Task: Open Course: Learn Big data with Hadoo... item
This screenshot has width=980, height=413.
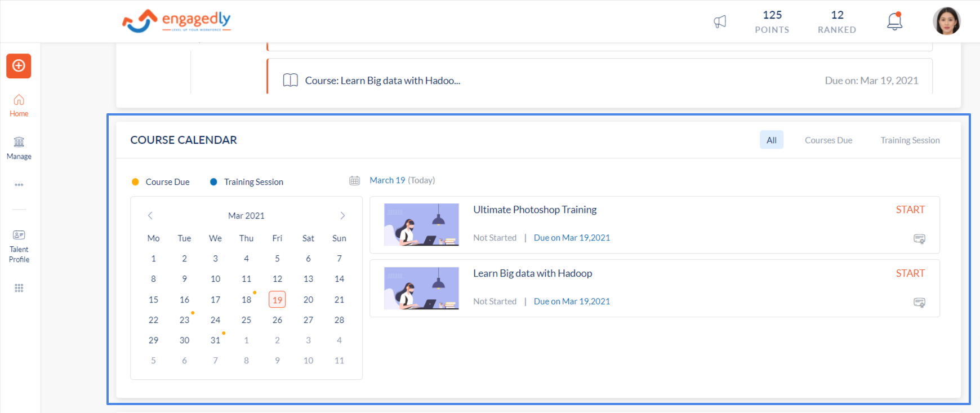Action: click(382, 81)
